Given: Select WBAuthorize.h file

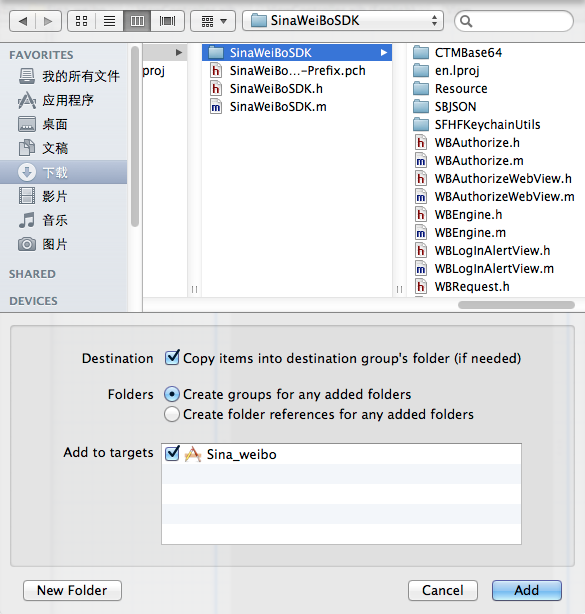Looking at the screenshot, I should click(496, 143).
